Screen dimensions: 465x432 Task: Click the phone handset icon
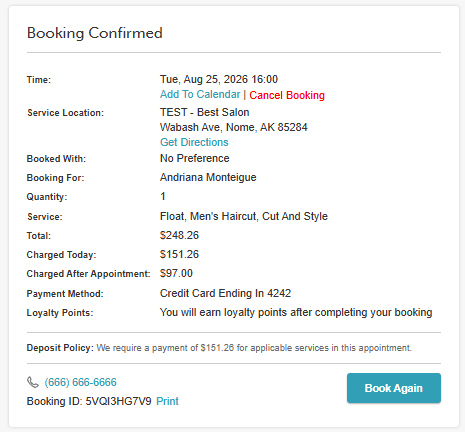point(33,382)
